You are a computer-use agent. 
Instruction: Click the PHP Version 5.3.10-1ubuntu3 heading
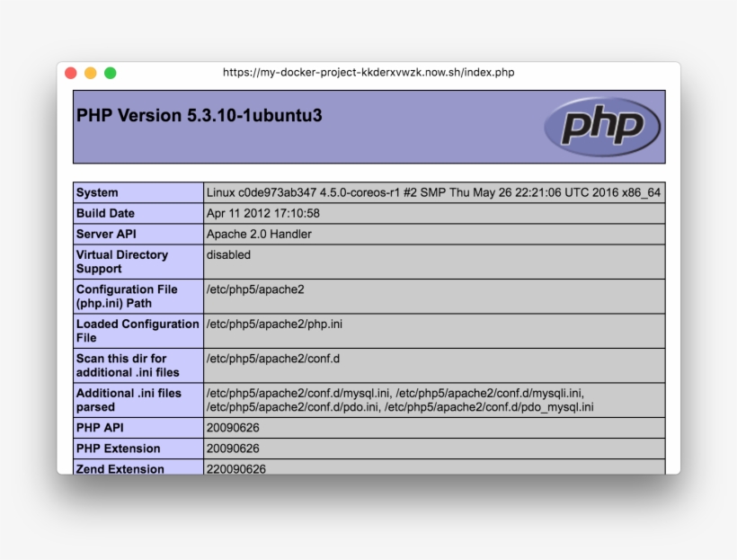click(200, 116)
